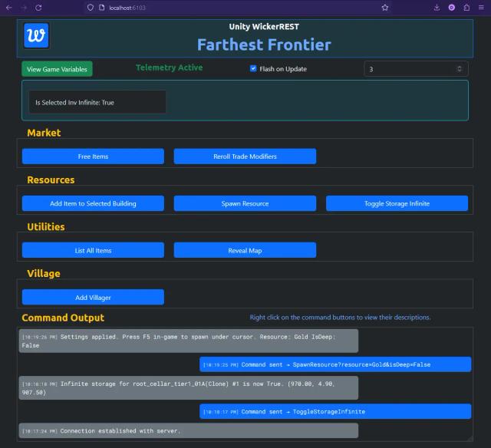
Task: Click the browser back arrow
Action: 9,8
